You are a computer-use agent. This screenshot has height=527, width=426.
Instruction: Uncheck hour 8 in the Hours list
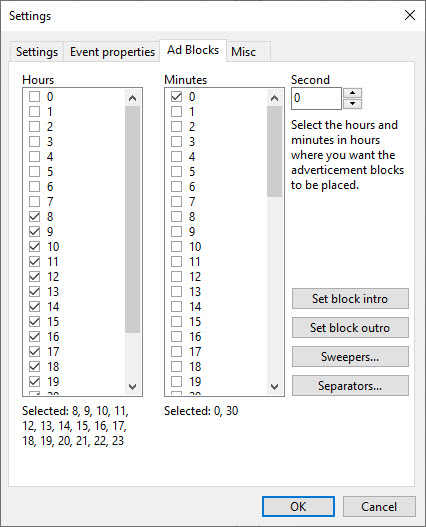pos(34,217)
